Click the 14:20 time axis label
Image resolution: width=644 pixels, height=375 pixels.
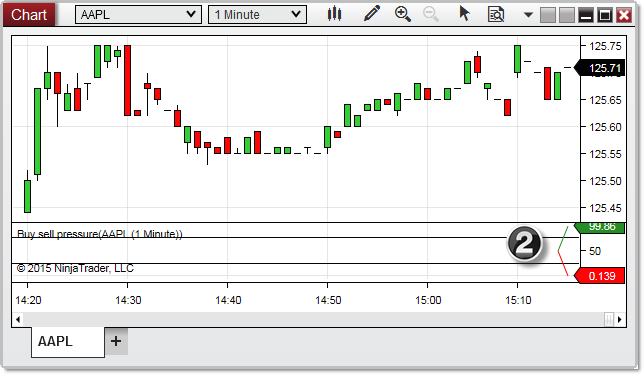(28, 300)
